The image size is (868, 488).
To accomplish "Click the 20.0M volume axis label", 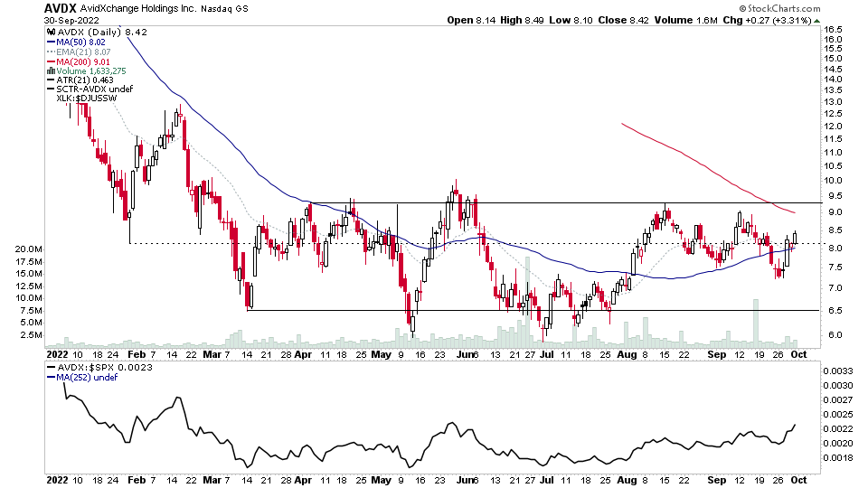I will tap(29, 249).
